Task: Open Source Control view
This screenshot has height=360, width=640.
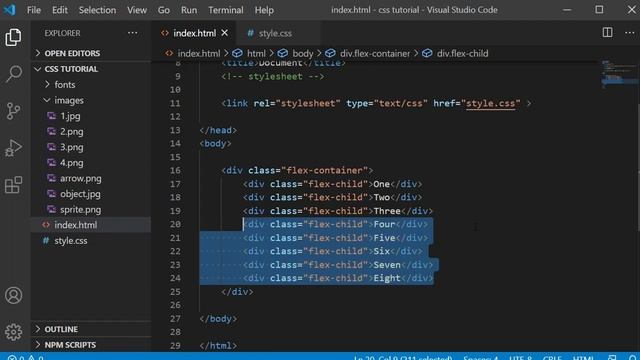Action: coord(13,111)
